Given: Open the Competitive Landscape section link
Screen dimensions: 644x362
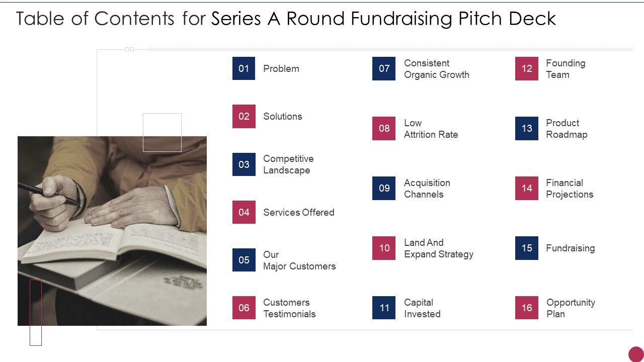Looking at the screenshot, I should (x=288, y=164).
